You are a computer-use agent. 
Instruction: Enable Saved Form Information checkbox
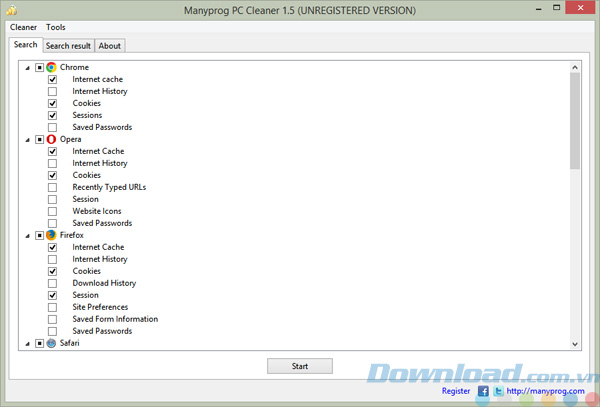coord(52,319)
